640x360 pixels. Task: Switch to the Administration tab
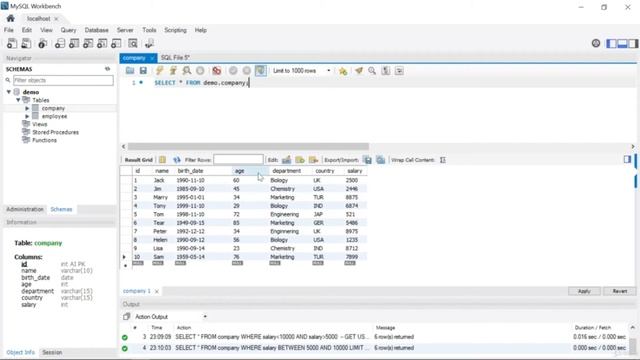pyautogui.click(x=25, y=209)
